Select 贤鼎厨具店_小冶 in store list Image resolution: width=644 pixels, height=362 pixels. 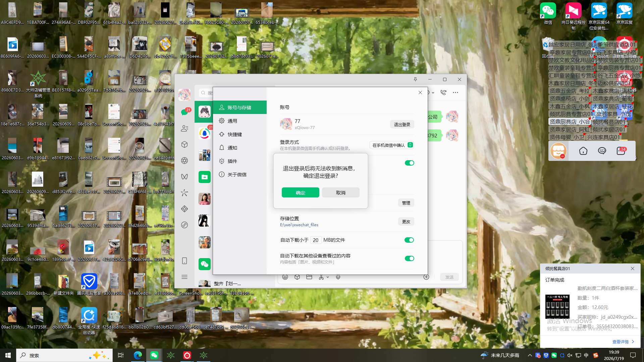click(x=570, y=122)
